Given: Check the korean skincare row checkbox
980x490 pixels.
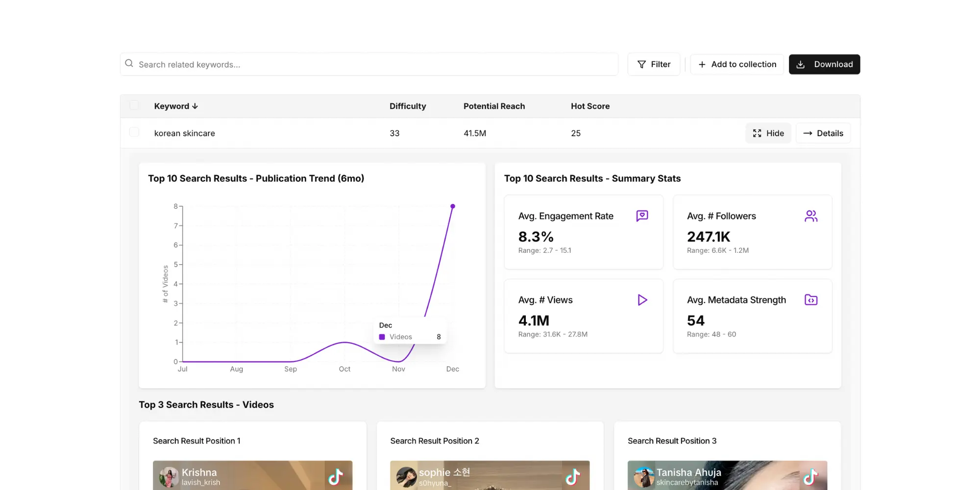Looking at the screenshot, I should point(134,133).
